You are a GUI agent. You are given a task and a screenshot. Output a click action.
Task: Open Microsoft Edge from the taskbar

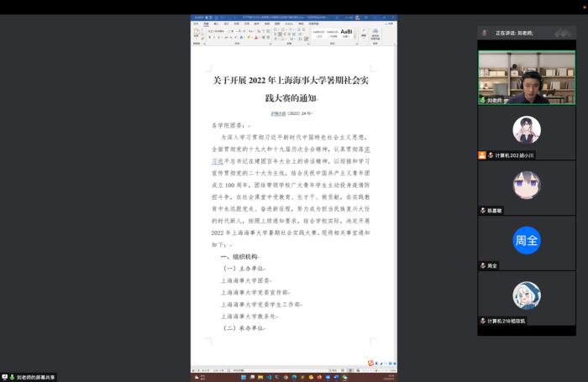(x=294, y=377)
